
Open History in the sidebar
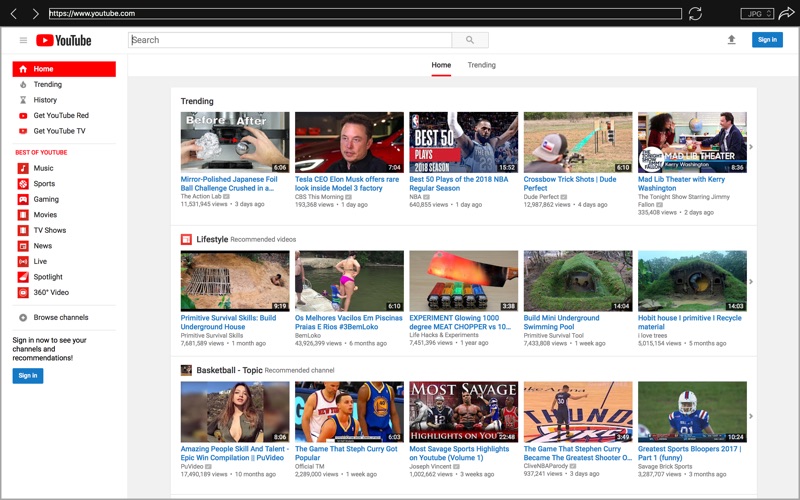pyautogui.click(x=45, y=100)
